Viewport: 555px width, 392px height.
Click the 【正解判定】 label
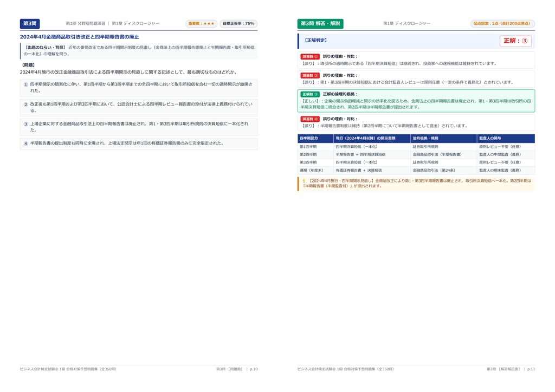click(x=316, y=41)
